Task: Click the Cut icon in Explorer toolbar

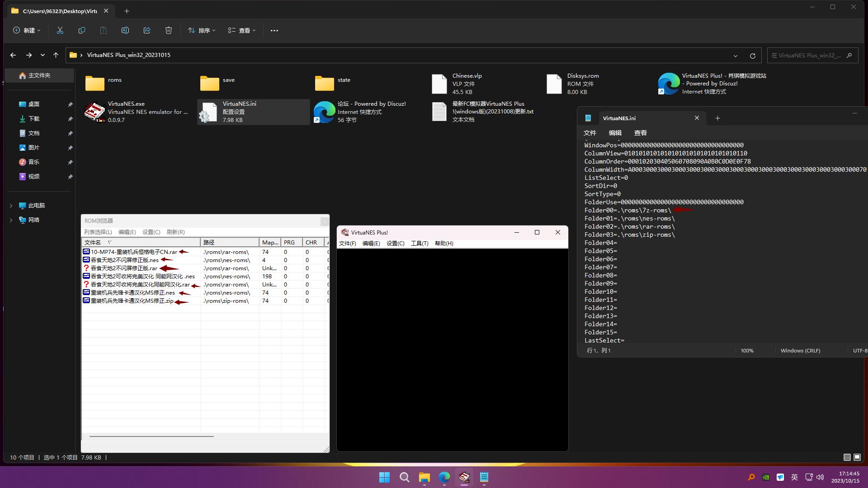Action: pos(60,30)
